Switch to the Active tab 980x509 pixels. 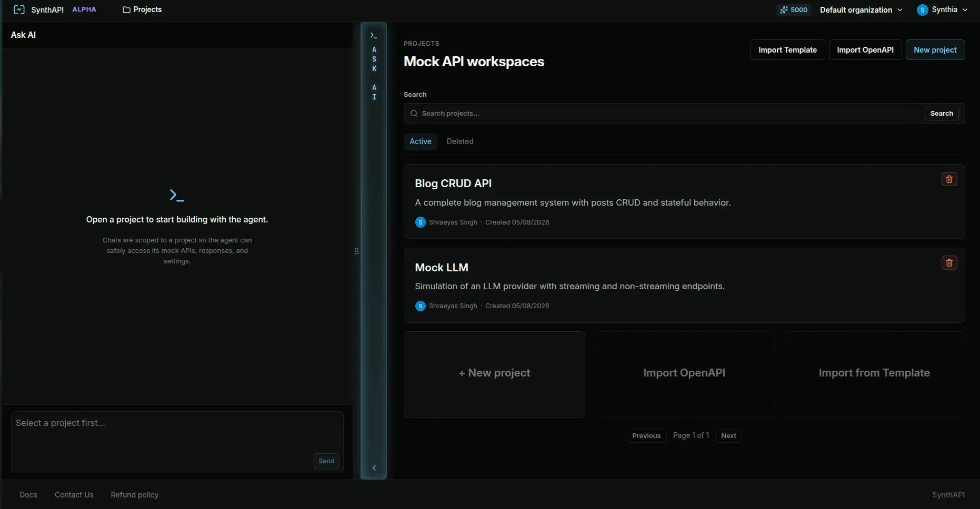click(x=421, y=141)
